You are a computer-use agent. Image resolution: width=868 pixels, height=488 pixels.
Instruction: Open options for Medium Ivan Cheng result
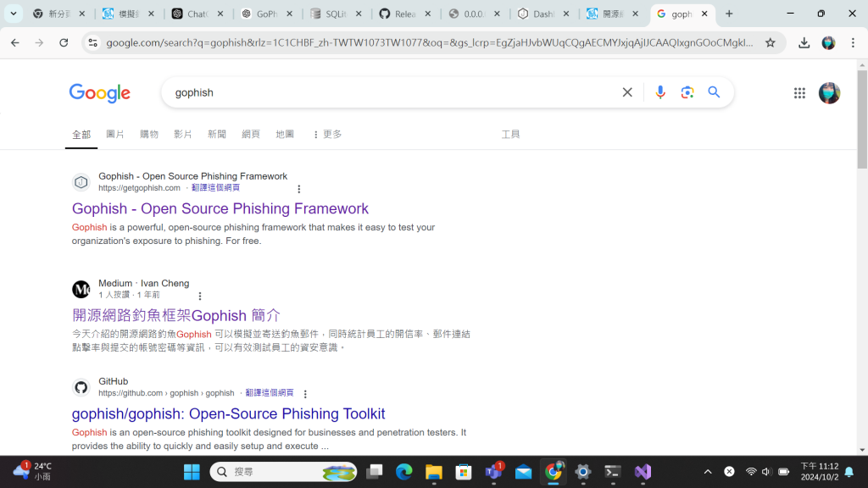click(200, 296)
